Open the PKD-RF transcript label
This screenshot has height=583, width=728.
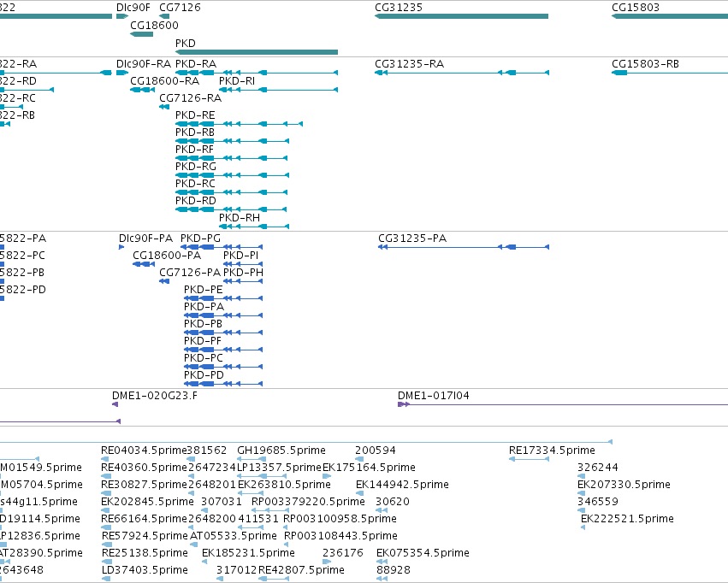[194, 150]
